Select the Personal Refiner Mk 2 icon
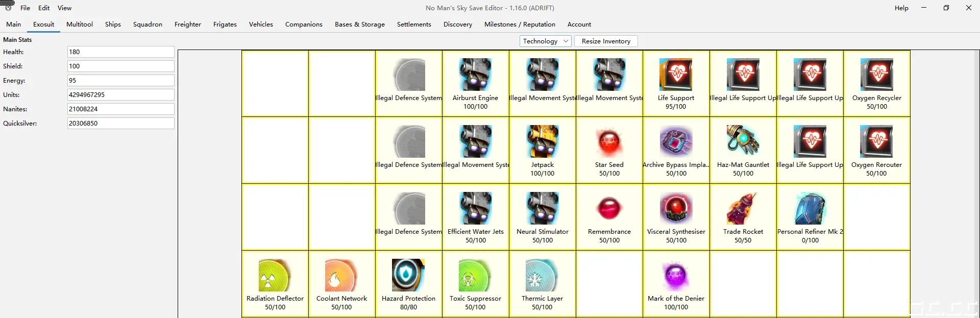The width and height of the screenshot is (980, 318). (x=810, y=208)
